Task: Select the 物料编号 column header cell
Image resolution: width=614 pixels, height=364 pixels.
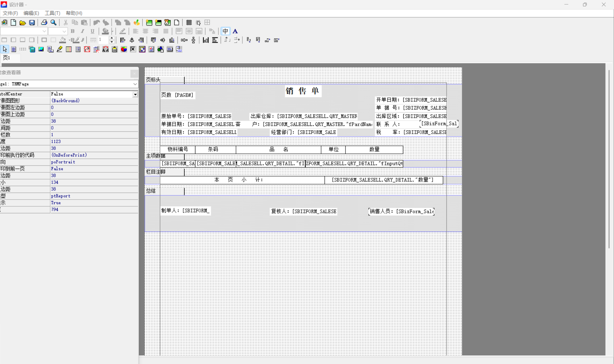Action: [x=177, y=149]
